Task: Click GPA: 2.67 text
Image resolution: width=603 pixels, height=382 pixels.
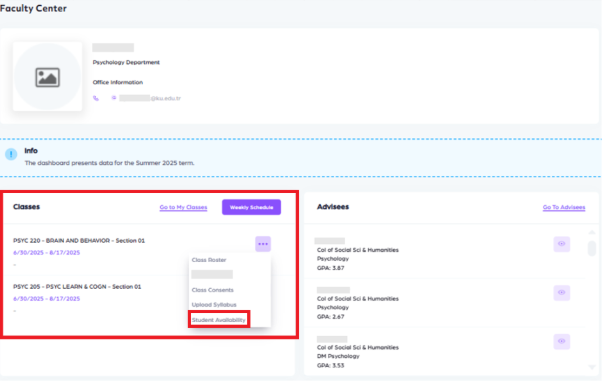Action: [x=331, y=317]
